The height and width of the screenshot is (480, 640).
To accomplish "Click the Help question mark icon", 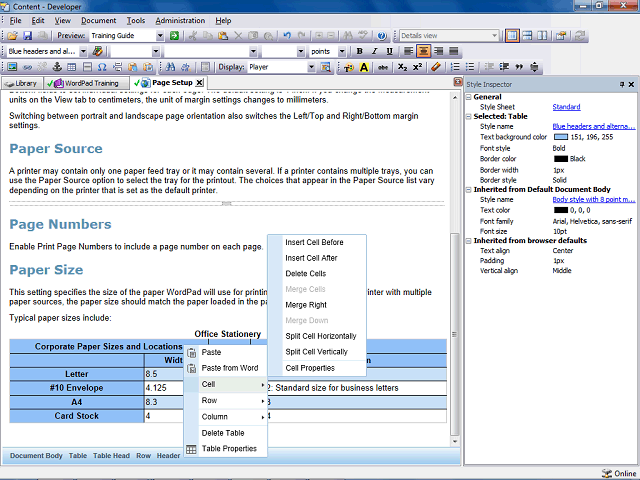I will [382, 36].
